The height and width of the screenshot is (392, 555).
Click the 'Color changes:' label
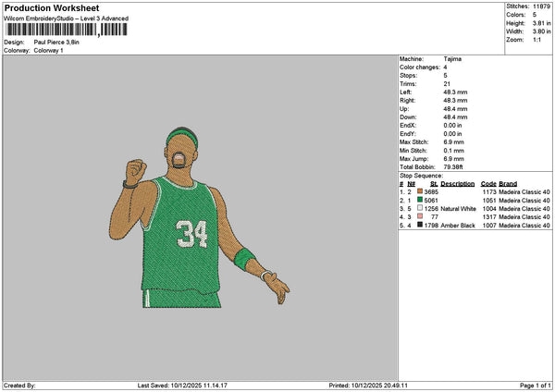(x=420, y=67)
